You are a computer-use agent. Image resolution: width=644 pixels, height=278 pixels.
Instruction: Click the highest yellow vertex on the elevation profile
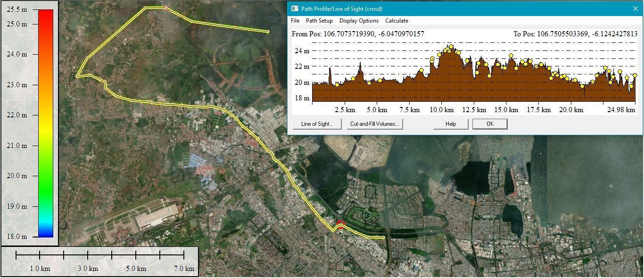tap(451, 47)
